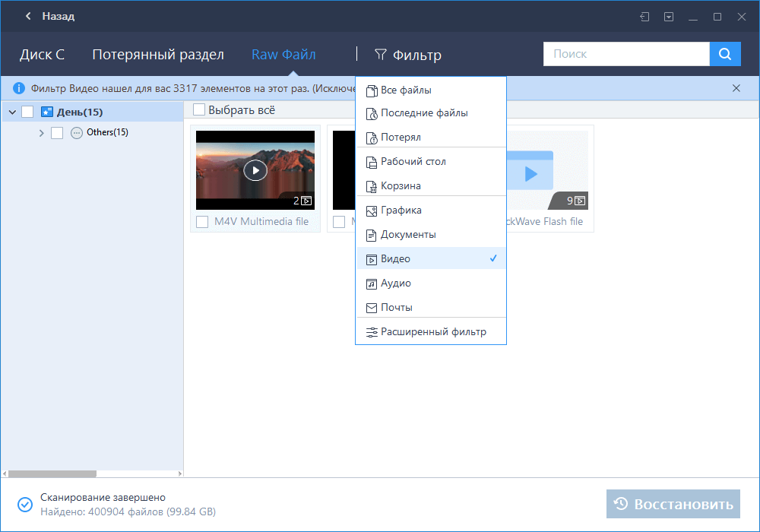Viewport: 760px width, 532px height.
Task: Click the Корзина trash icon
Action: point(372,186)
